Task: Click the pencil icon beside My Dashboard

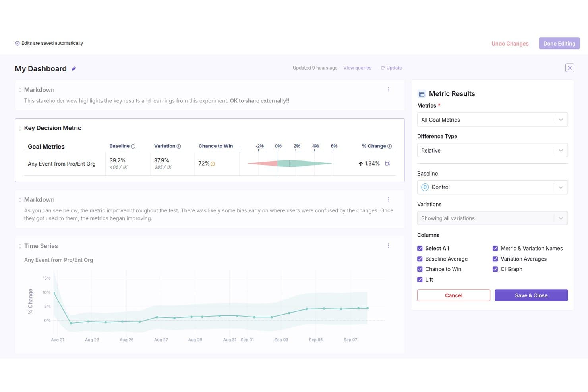Action: tap(74, 69)
